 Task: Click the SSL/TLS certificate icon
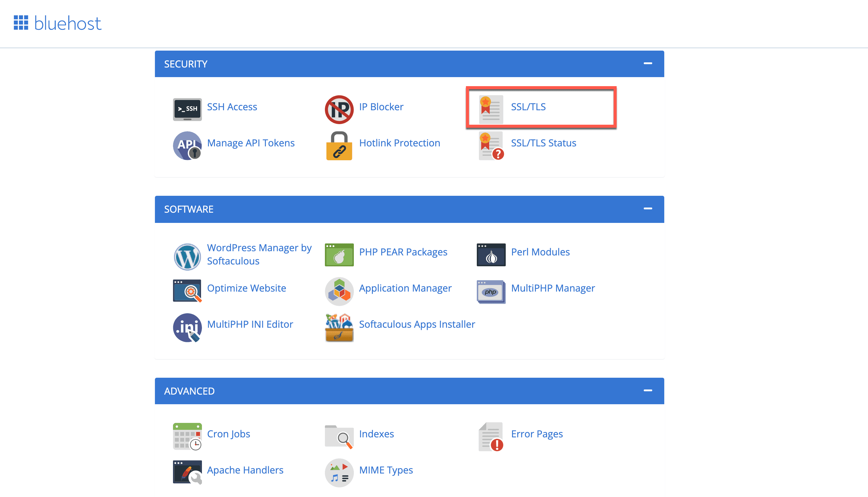click(x=491, y=109)
